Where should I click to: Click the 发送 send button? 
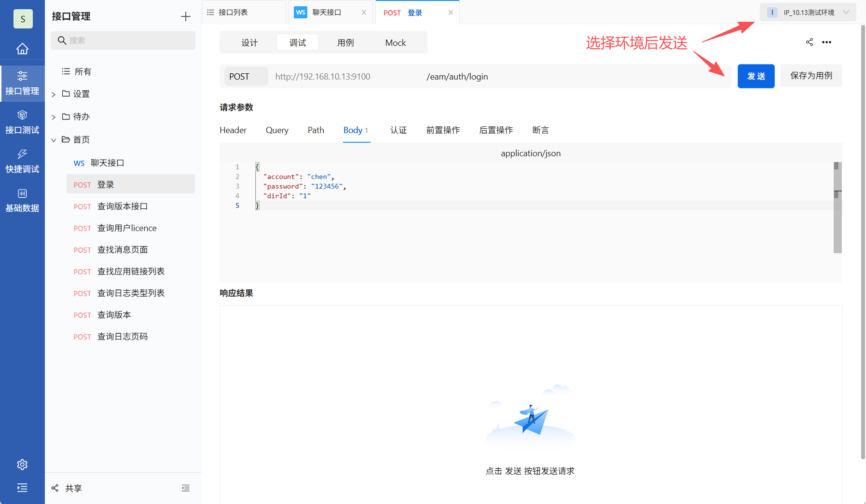pos(756,76)
